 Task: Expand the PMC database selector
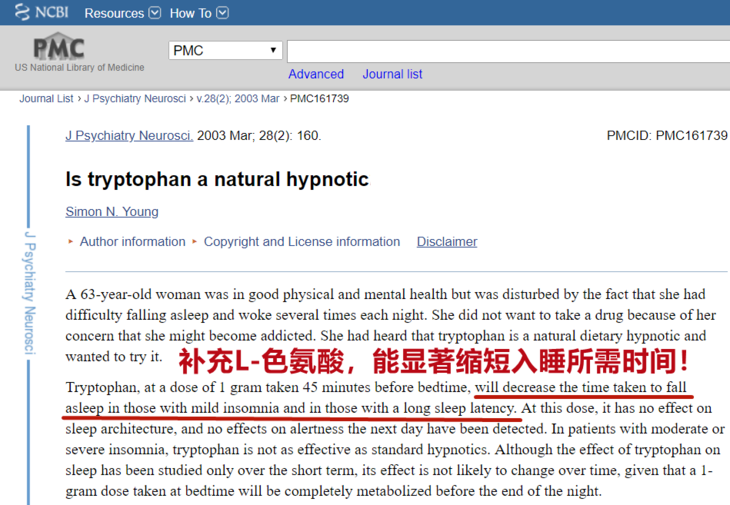click(225, 50)
